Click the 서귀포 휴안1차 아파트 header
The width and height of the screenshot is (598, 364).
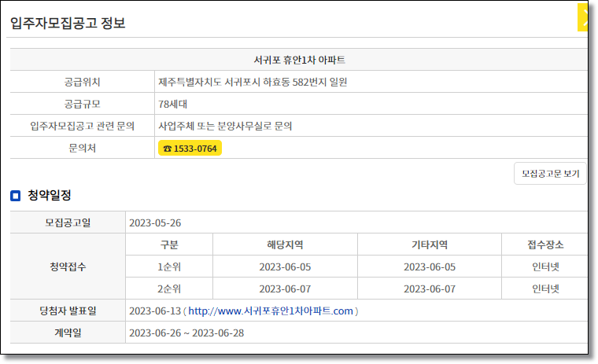pyautogui.click(x=299, y=60)
